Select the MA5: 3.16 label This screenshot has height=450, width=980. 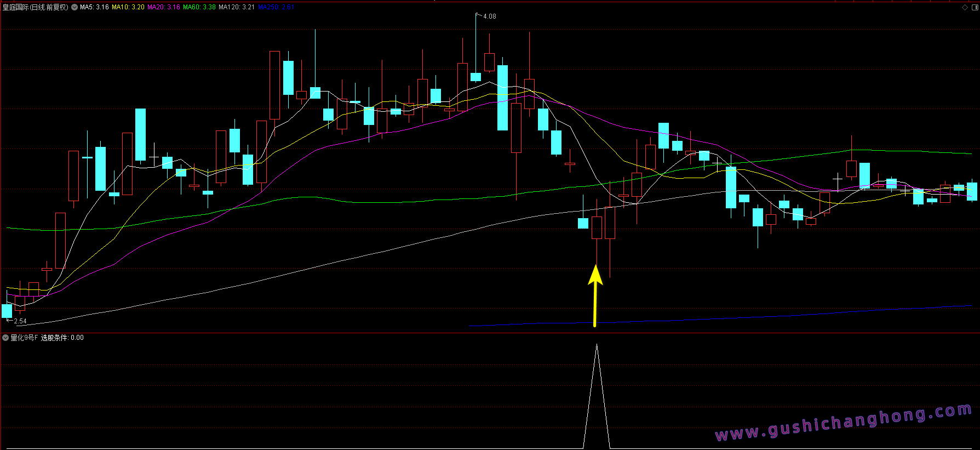coord(94,7)
